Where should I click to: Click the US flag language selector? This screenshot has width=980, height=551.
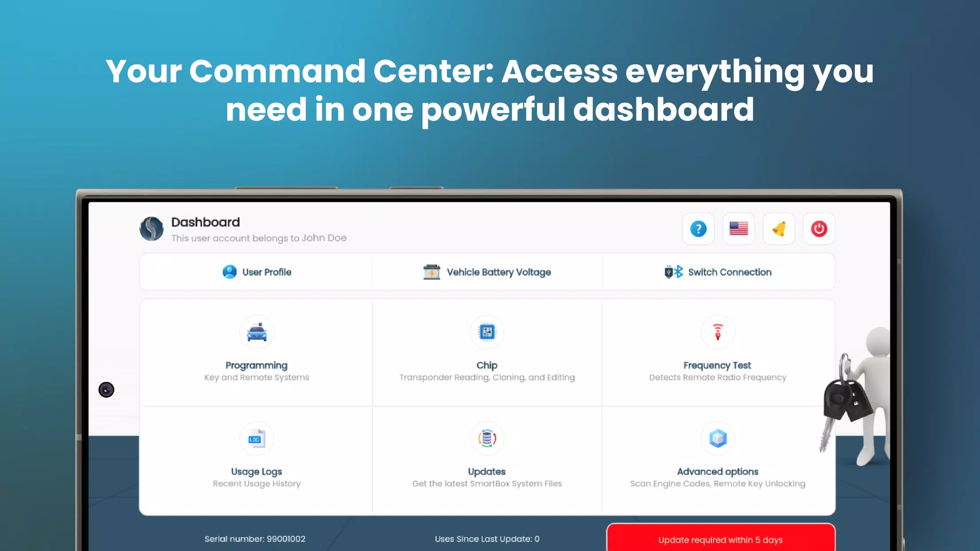tap(738, 229)
